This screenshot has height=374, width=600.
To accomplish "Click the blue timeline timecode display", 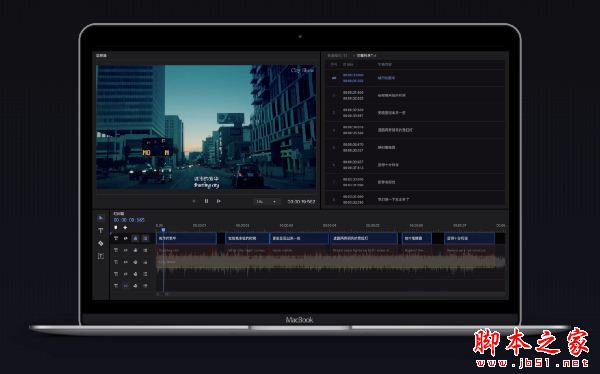I will tap(129, 220).
